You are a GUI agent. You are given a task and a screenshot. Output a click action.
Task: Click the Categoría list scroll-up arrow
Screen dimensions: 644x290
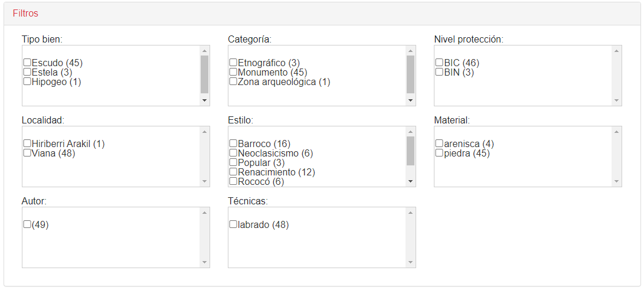(x=411, y=50)
